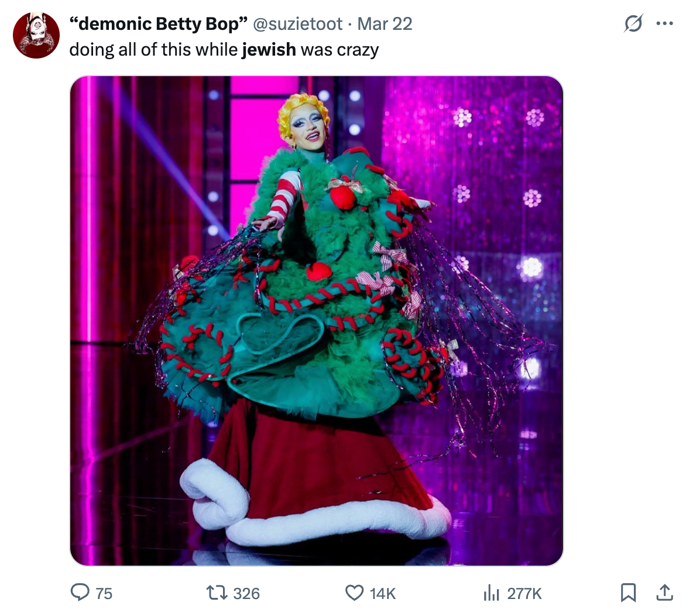Click the 75 replies count

pos(104,593)
